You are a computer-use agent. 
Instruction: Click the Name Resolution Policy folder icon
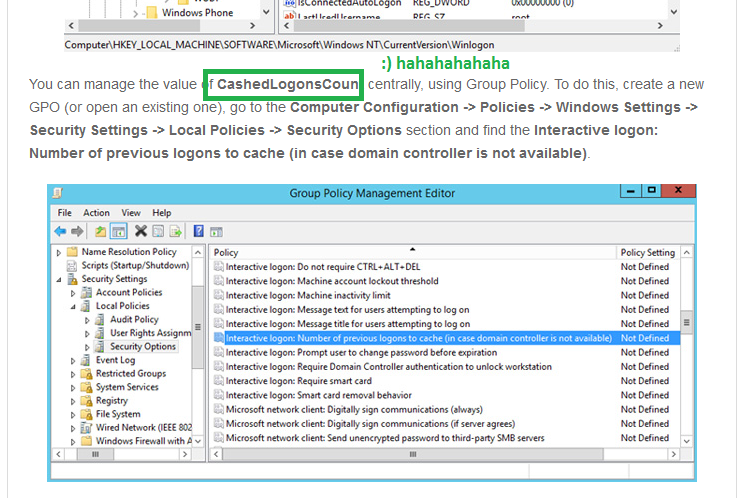[72, 252]
